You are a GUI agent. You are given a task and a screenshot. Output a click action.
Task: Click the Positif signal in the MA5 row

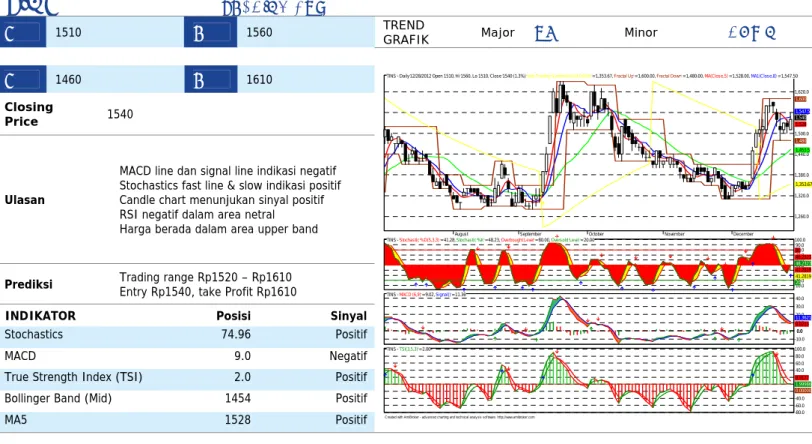[351, 420]
